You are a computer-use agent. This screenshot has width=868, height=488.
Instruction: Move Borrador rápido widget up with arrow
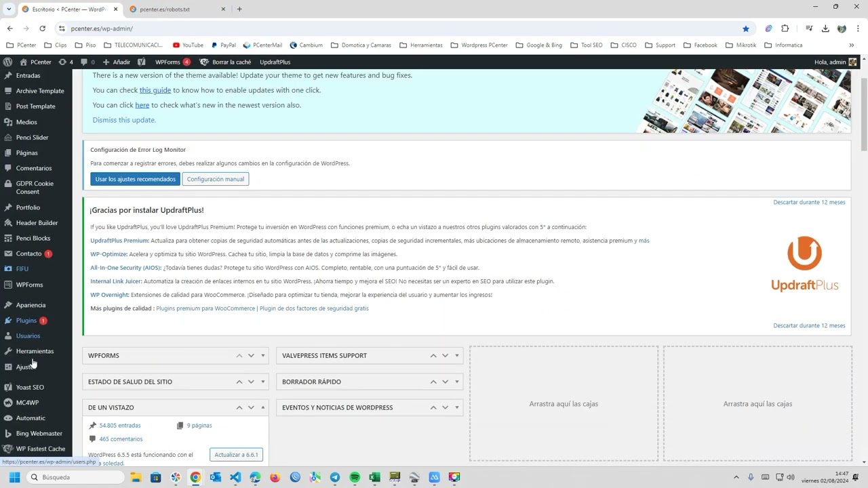[x=433, y=382]
